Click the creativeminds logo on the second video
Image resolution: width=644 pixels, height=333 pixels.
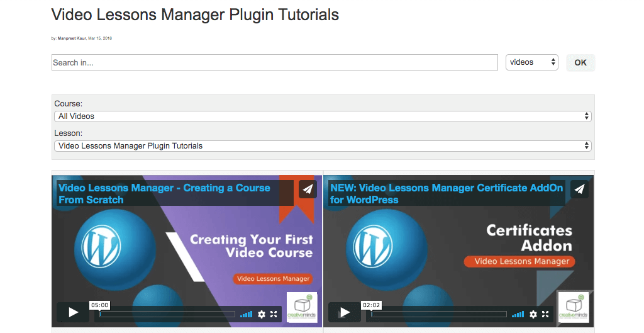click(574, 307)
